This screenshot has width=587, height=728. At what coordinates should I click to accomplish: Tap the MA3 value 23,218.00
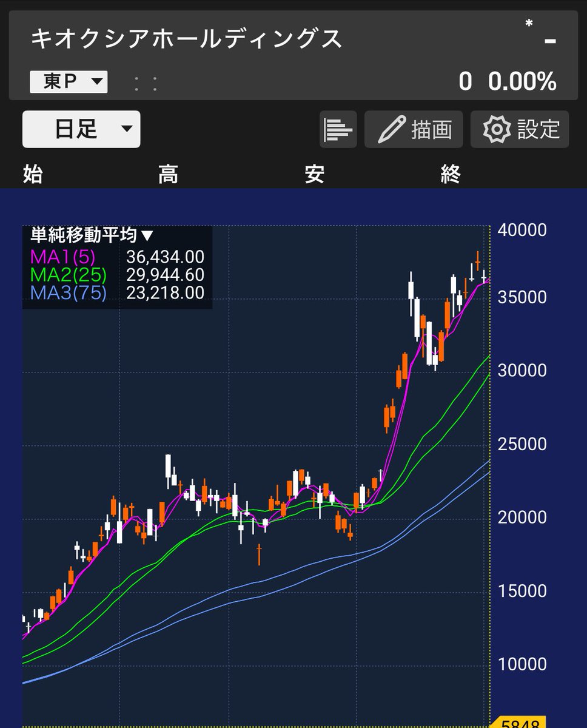[x=166, y=294]
